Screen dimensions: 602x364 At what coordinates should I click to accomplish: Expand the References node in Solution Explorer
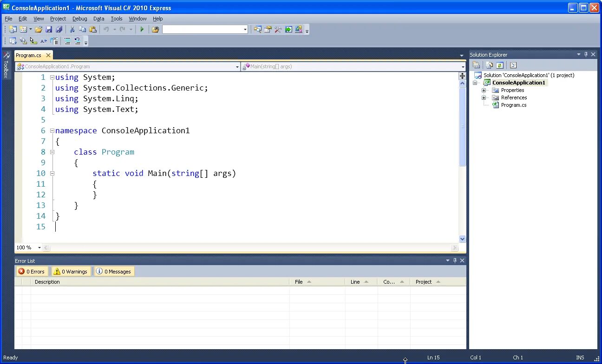click(484, 97)
